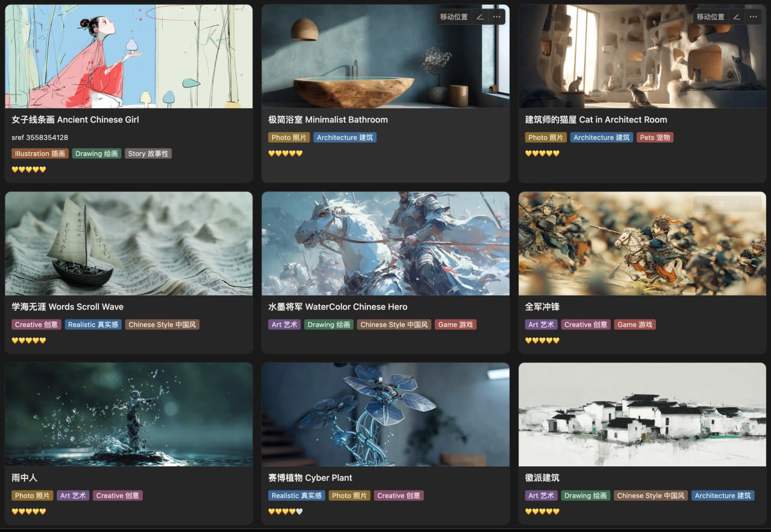The height and width of the screenshot is (532, 771).
Task: Click Chinese Style 中国风 tag on 徽派建筑 card
Action: (651, 496)
